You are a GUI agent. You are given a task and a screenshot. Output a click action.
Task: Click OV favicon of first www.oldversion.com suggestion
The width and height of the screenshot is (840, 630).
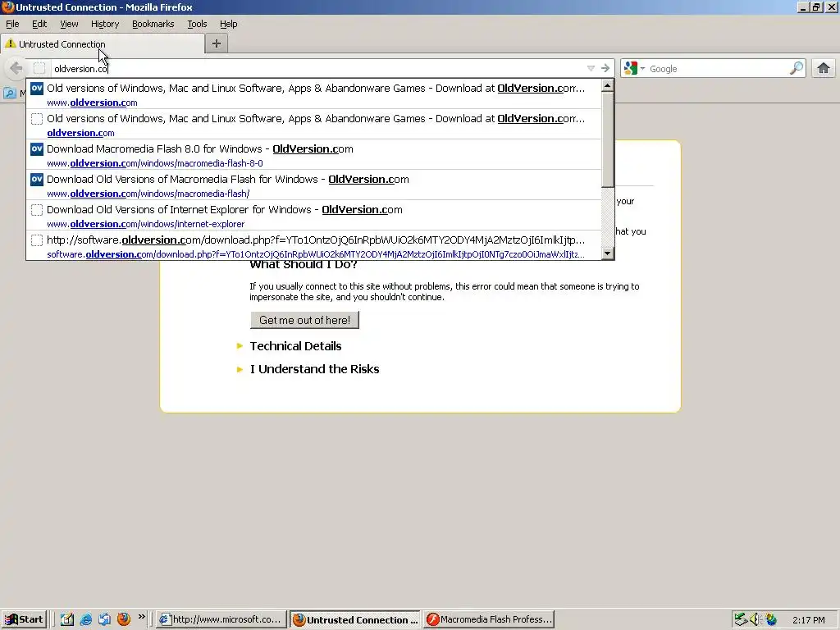click(x=37, y=89)
